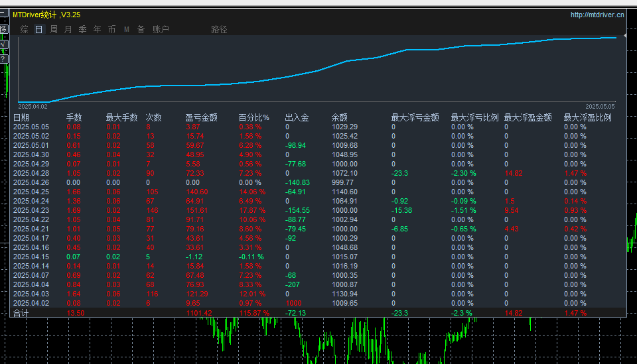Open the 账户 account tab
Screen dimensions: 637x364
pyautogui.click(x=161, y=29)
